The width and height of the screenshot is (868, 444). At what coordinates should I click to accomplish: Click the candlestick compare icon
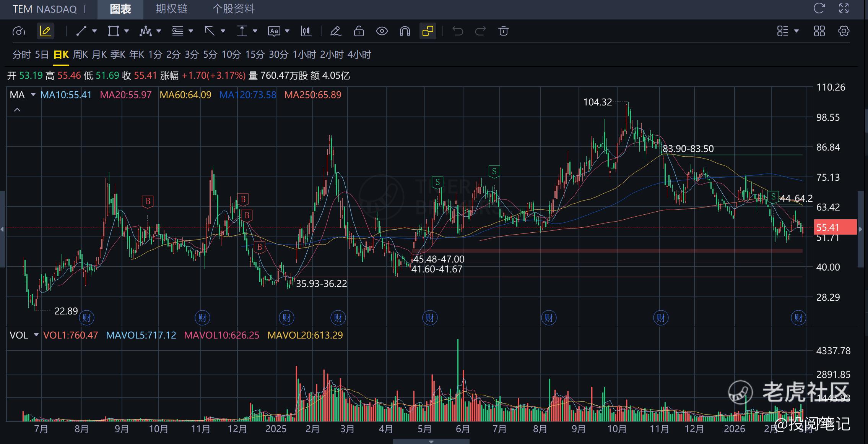(306, 31)
